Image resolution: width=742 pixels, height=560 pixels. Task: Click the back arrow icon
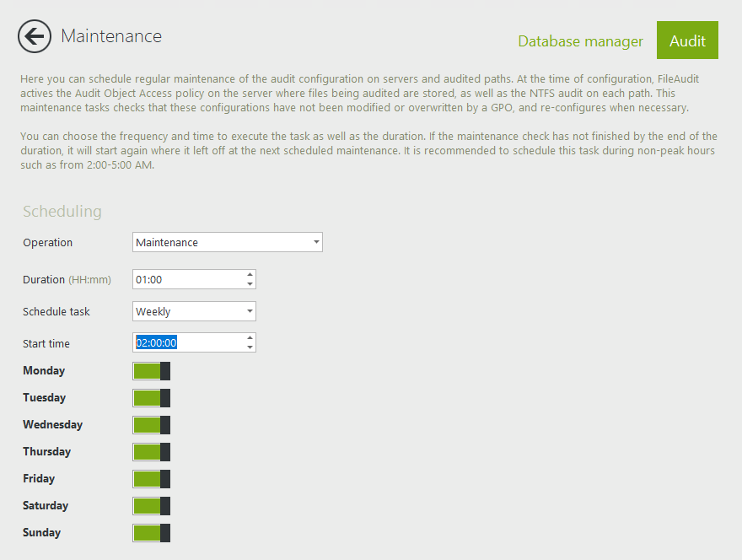(35, 36)
